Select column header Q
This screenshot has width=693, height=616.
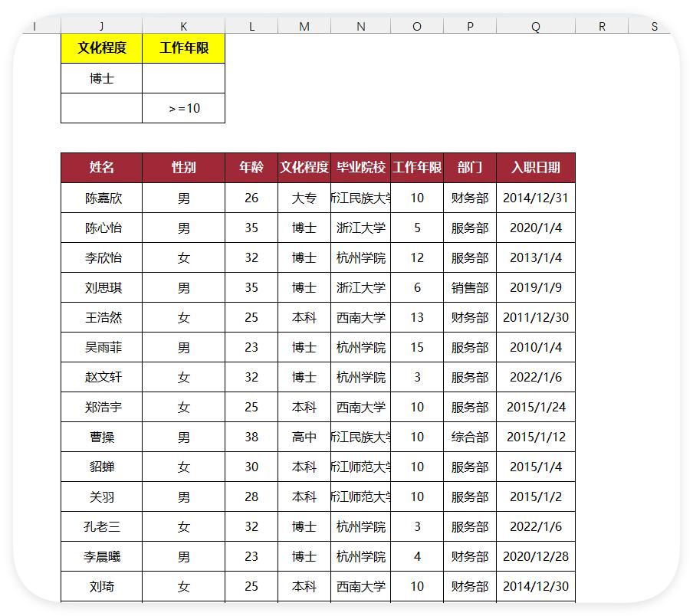click(x=536, y=27)
